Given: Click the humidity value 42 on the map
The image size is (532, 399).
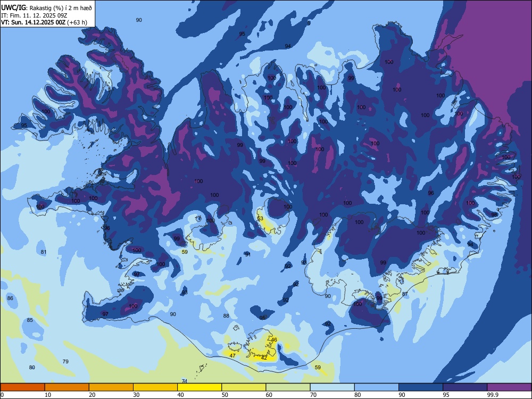Looking at the screenshot, I should click(264, 358).
